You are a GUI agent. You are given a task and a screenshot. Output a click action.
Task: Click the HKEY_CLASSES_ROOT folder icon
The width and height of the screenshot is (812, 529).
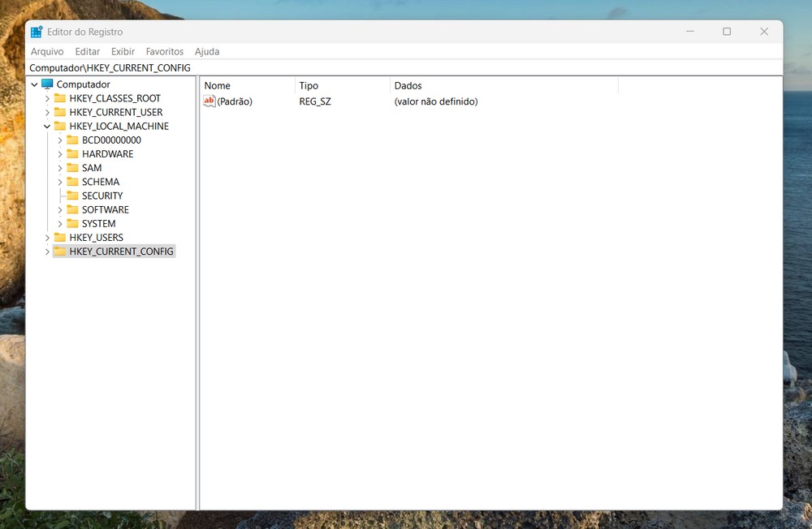tap(60, 98)
